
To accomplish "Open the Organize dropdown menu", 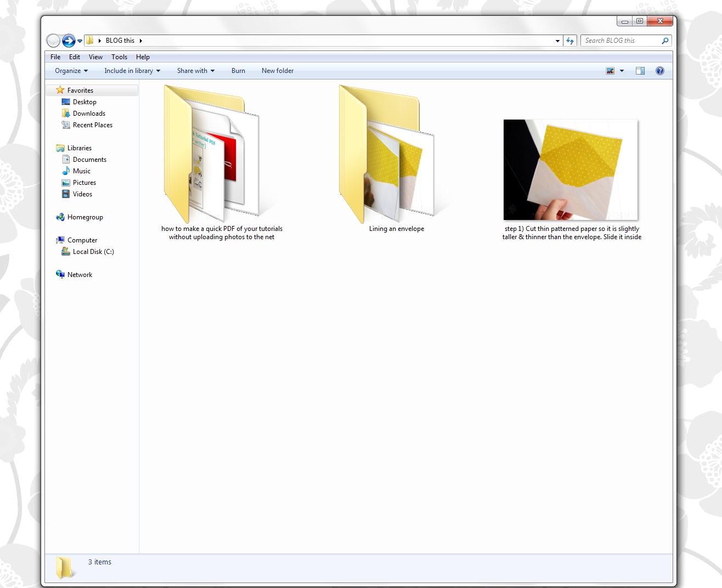I will (x=70, y=71).
